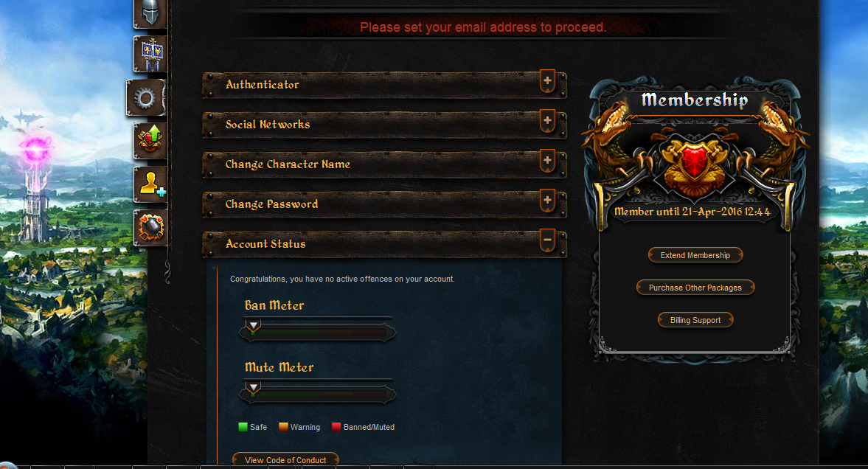Open the dark orb sidebar icon

(x=150, y=228)
